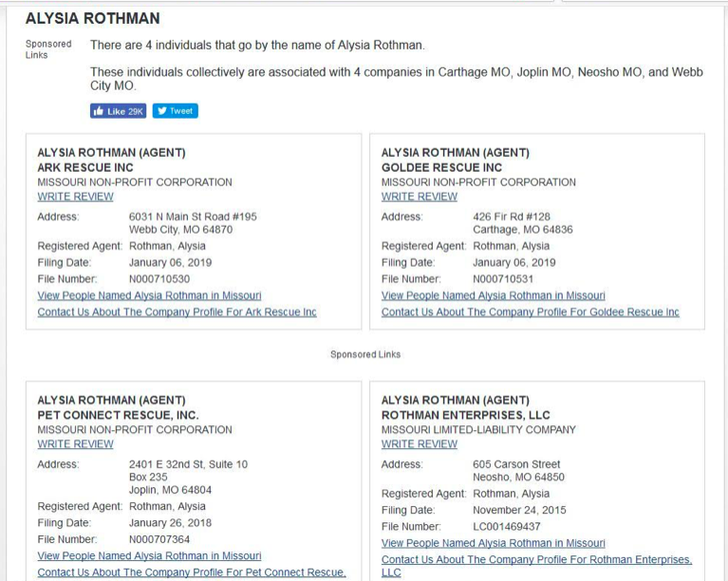The image size is (728, 581).
Task: View People Named Alysia Rothman under Goldee Rescue
Action: coord(493,295)
